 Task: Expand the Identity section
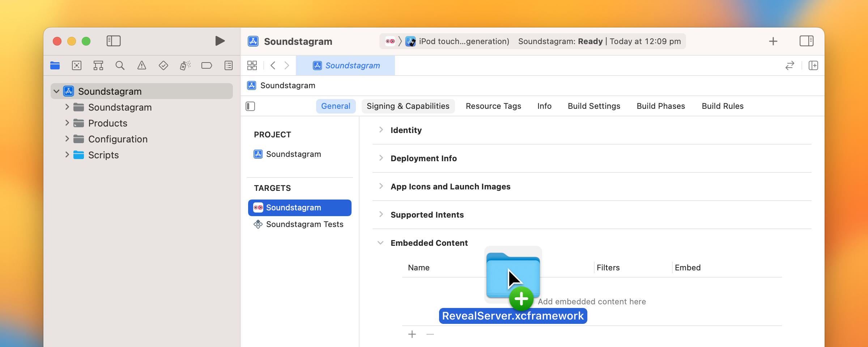(x=381, y=130)
